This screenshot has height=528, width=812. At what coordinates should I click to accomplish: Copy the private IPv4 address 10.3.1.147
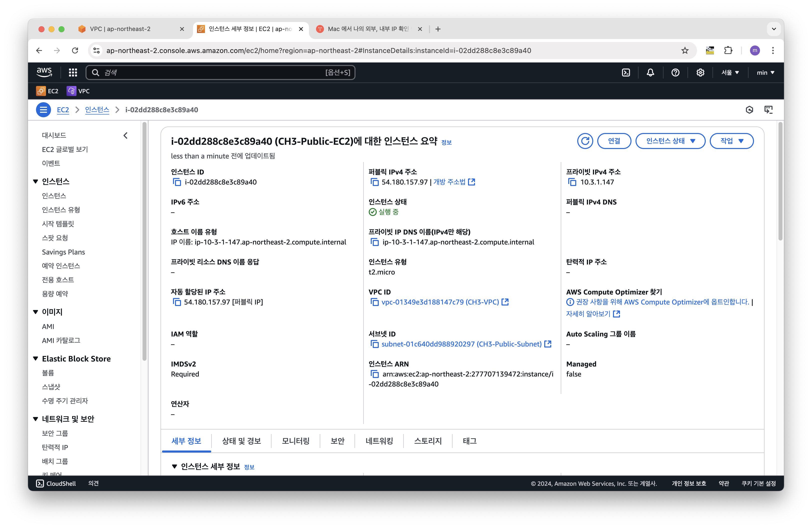tap(572, 182)
